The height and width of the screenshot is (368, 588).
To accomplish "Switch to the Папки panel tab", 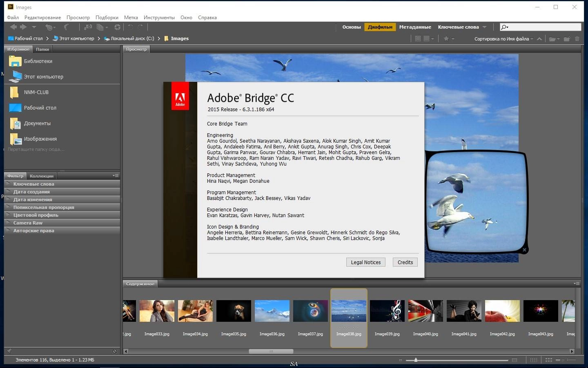I will (42, 49).
